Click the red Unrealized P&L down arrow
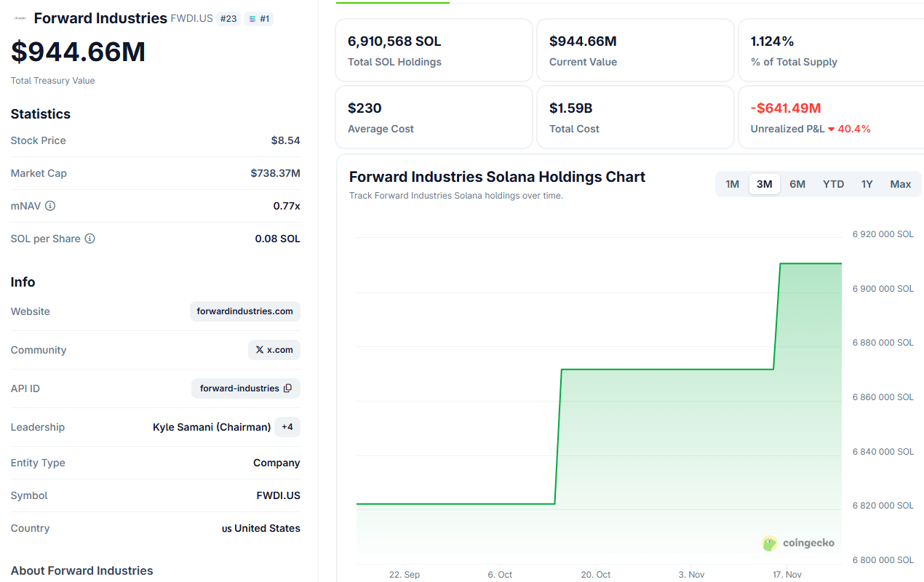Viewport: 924px width, 582px height. click(832, 129)
